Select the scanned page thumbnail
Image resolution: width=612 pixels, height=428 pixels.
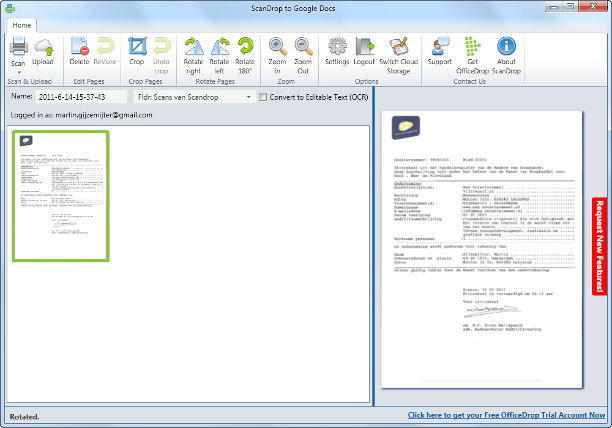tap(61, 196)
